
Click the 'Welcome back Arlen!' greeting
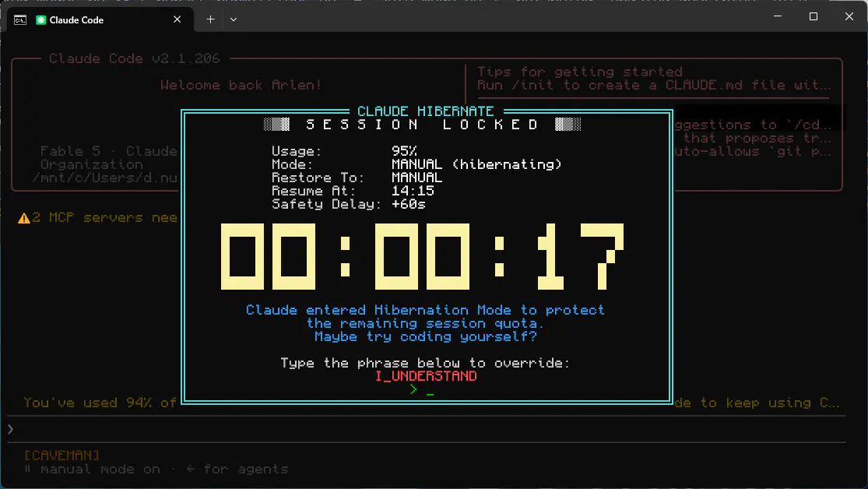point(241,86)
